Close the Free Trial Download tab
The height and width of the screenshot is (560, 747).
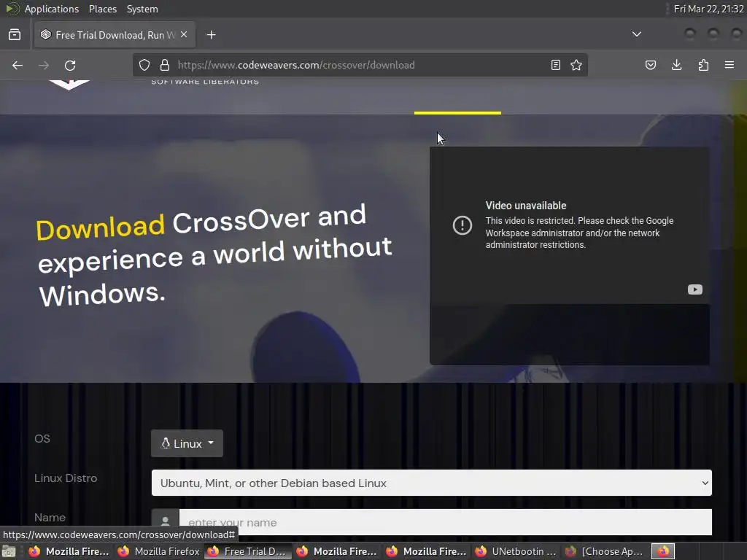pos(184,35)
